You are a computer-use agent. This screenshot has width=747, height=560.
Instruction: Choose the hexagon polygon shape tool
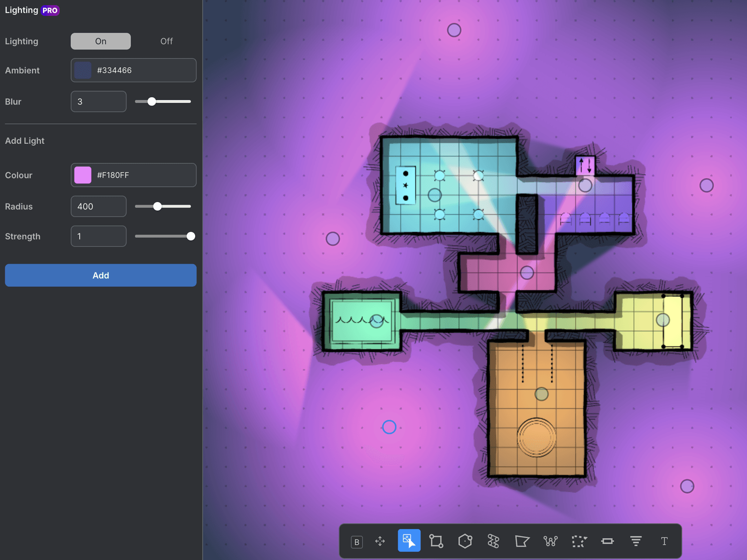pyautogui.click(x=465, y=541)
